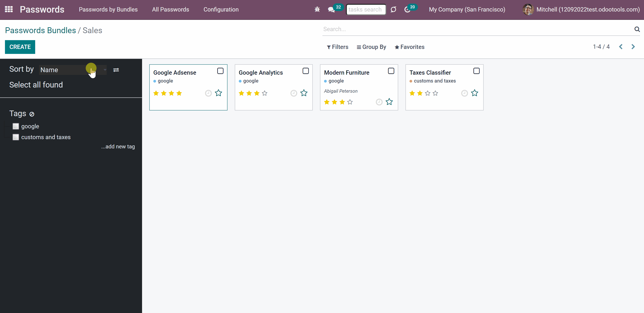Select the Modern Furniture card checkbox
644x313 pixels.
[391, 71]
